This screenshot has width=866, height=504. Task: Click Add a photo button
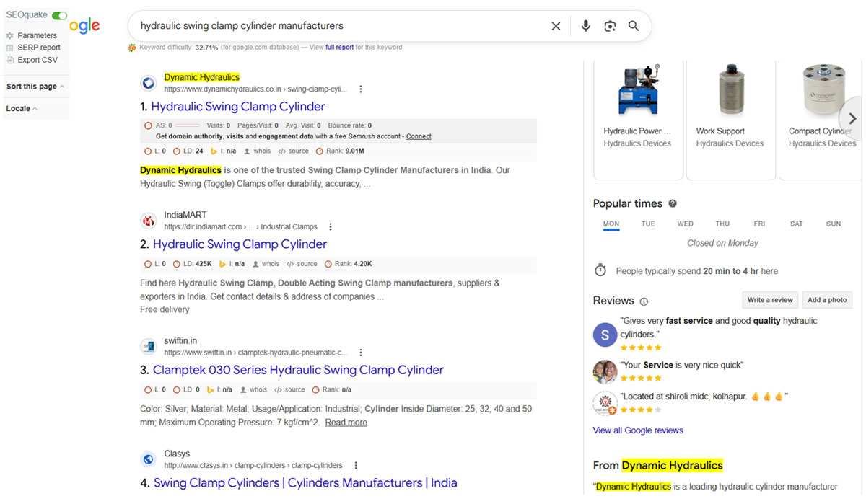827,300
